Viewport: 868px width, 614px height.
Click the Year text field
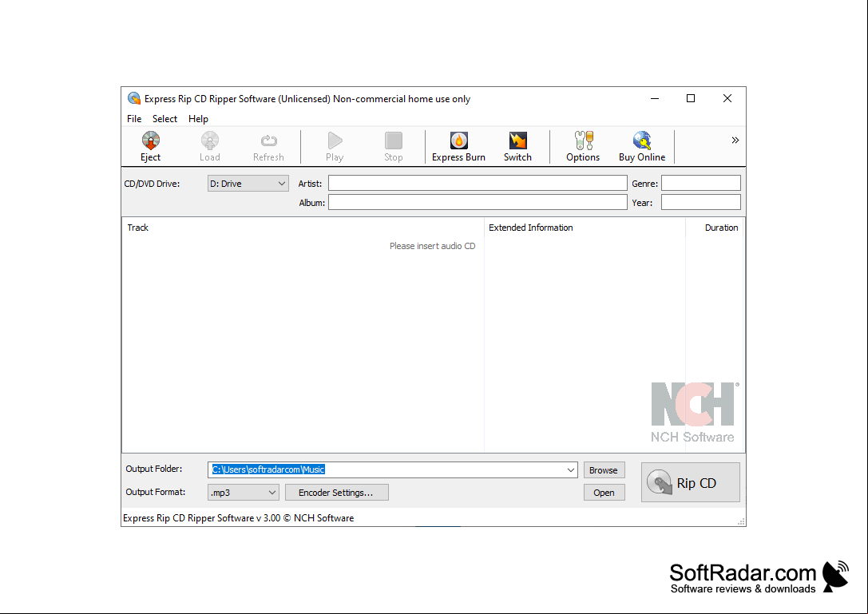pyautogui.click(x=701, y=202)
